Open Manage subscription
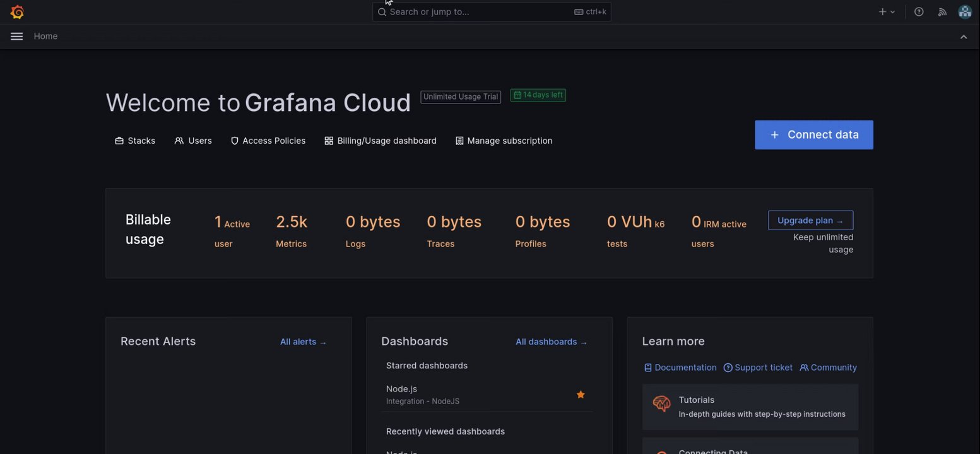The image size is (980, 454). click(504, 141)
